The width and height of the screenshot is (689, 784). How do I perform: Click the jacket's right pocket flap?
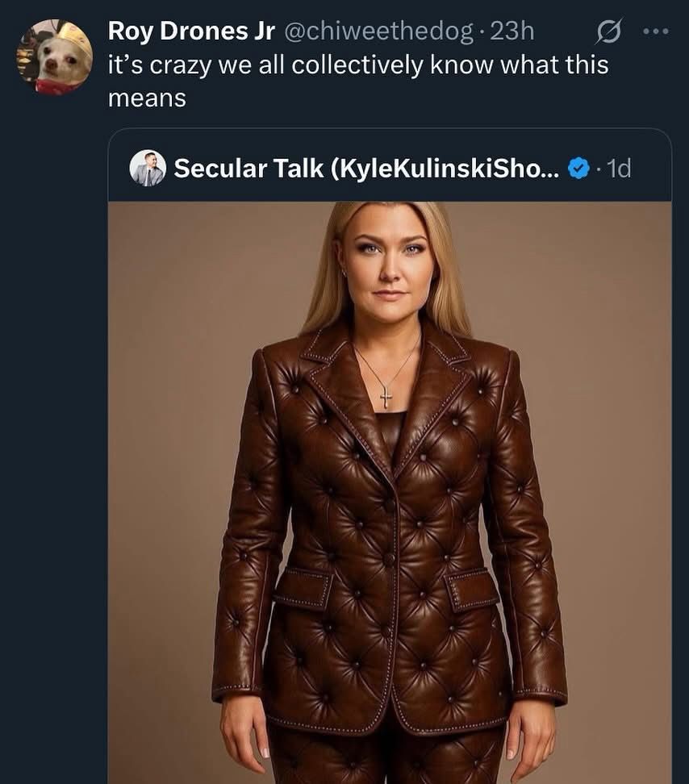click(x=473, y=589)
